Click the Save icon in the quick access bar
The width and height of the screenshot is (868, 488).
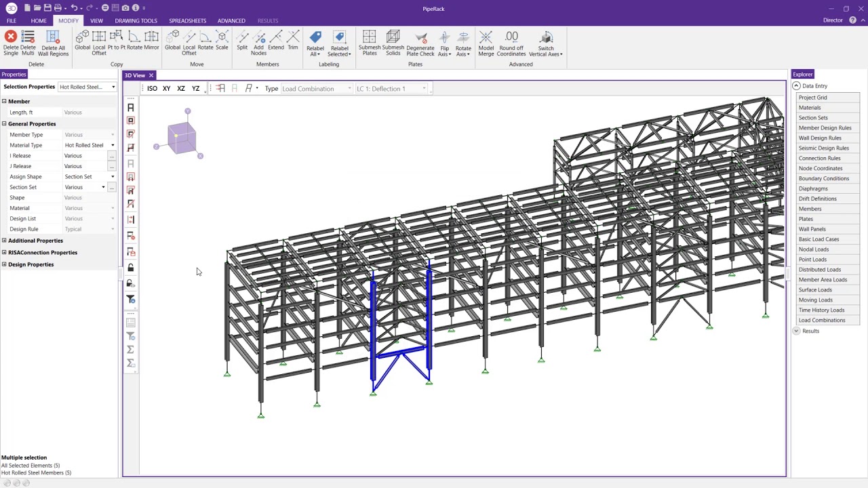click(x=47, y=8)
